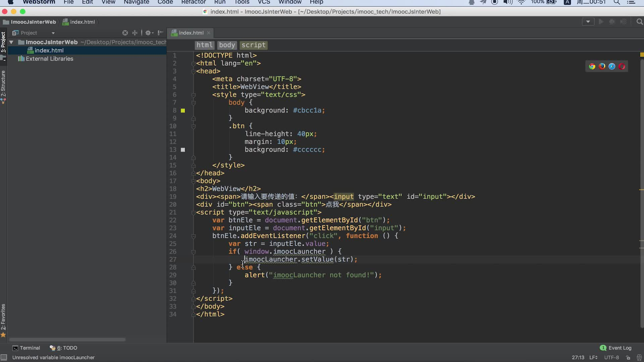This screenshot has height=362, width=644.
Task: Fold the click listener on line 24
Action: pos(194,236)
